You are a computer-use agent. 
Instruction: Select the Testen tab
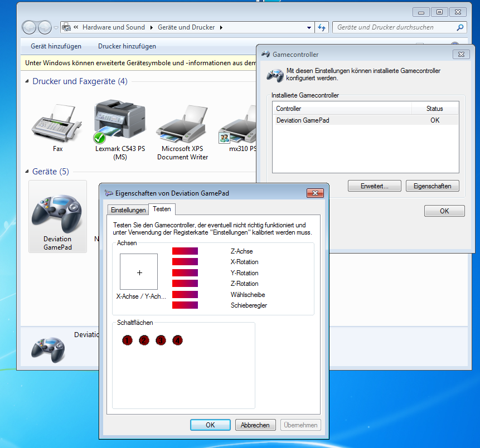(x=162, y=209)
